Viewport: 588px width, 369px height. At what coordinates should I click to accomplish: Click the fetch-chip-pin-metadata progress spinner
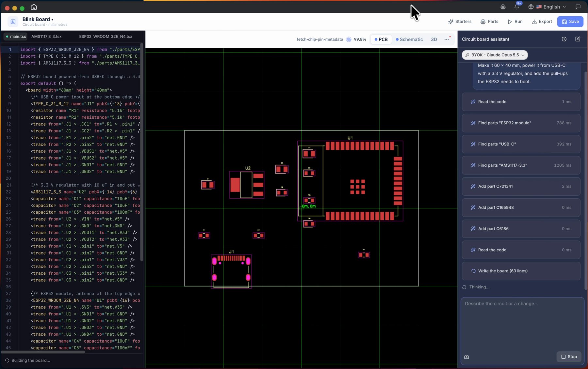(x=349, y=39)
